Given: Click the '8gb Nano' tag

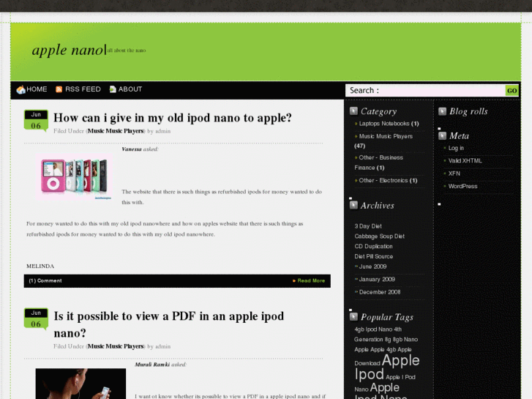Looking at the screenshot, I should point(405,339).
